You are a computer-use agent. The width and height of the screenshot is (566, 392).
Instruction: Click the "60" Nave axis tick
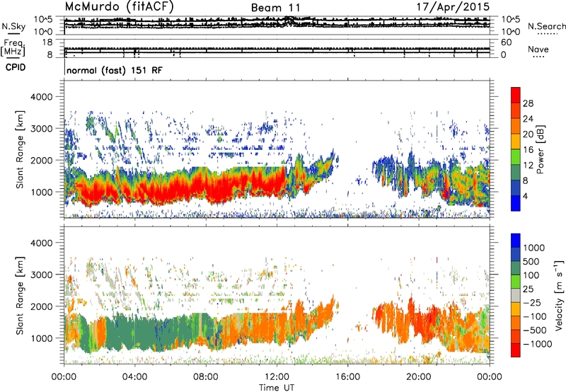(x=507, y=42)
